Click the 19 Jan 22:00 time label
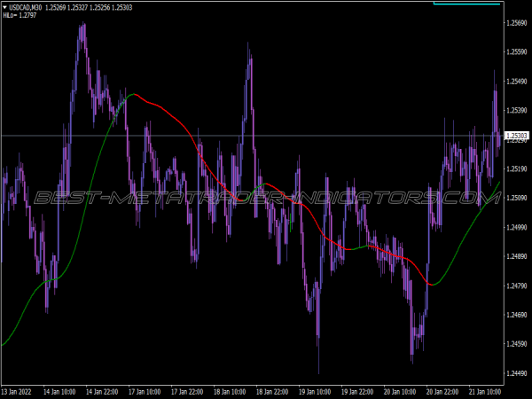 tap(357, 392)
